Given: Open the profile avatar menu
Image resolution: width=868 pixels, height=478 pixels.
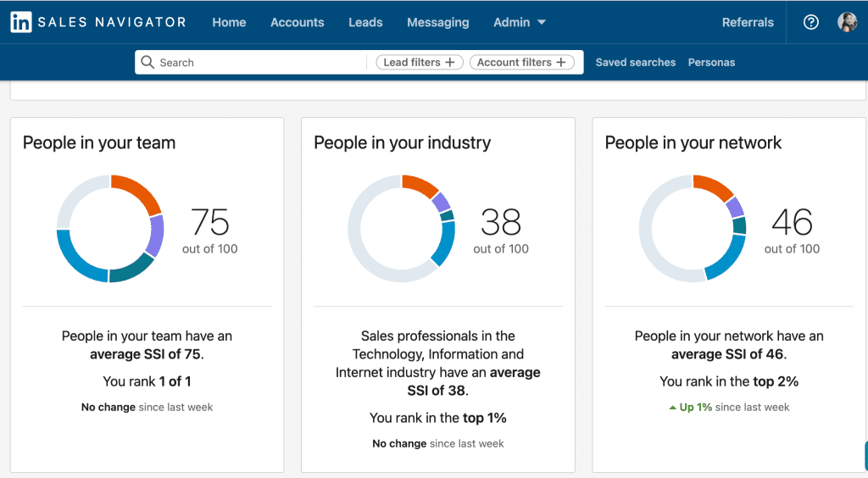Looking at the screenshot, I should [848, 22].
